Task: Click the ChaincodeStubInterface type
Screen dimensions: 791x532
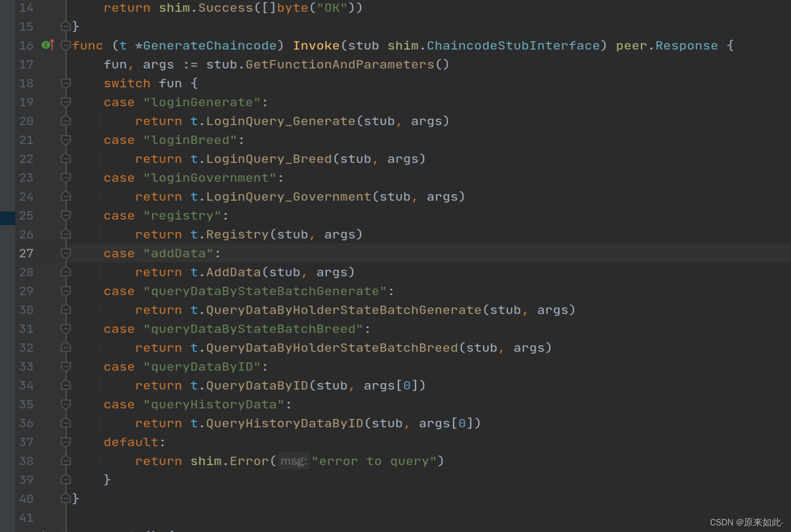Action: point(513,45)
